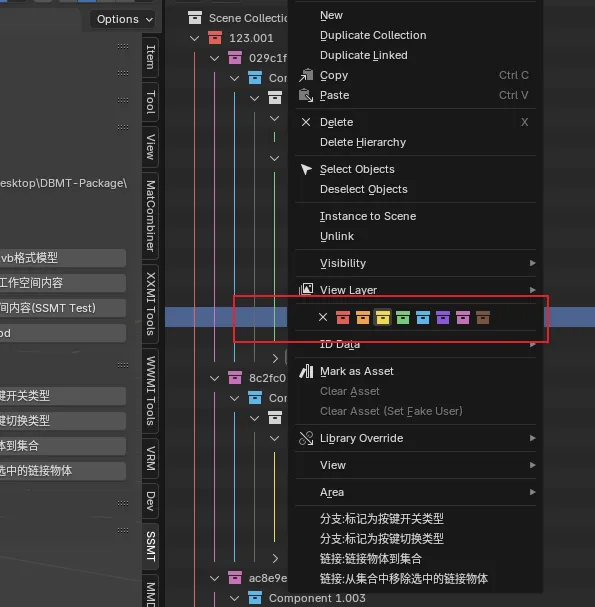
Task: Click the blue Component 1.003 collection icon
Action: click(255, 597)
